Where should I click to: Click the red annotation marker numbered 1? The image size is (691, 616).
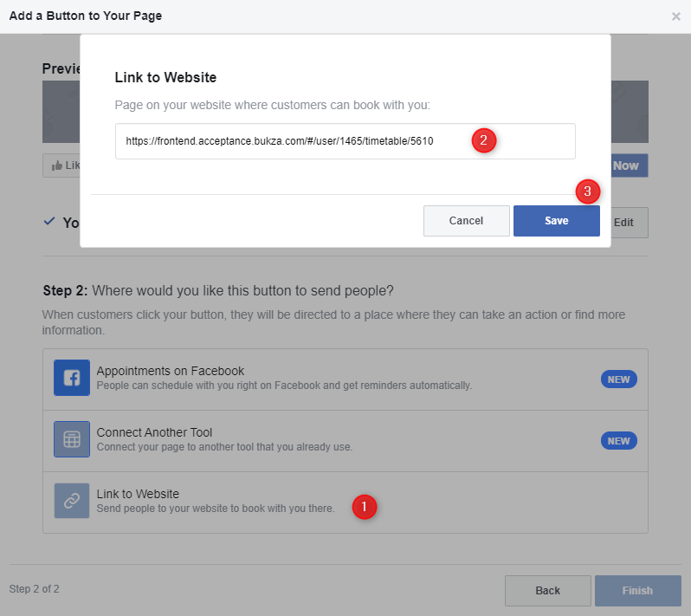[x=365, y=507]
